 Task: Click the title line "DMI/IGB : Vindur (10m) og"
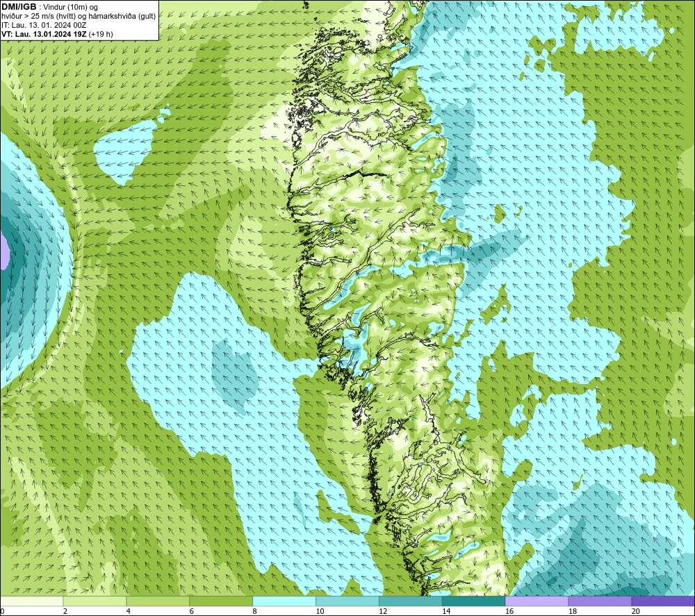click(49, 7)
